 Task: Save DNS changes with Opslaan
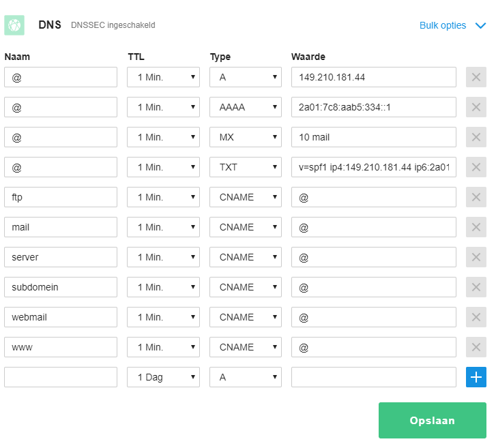click(432, 420)
